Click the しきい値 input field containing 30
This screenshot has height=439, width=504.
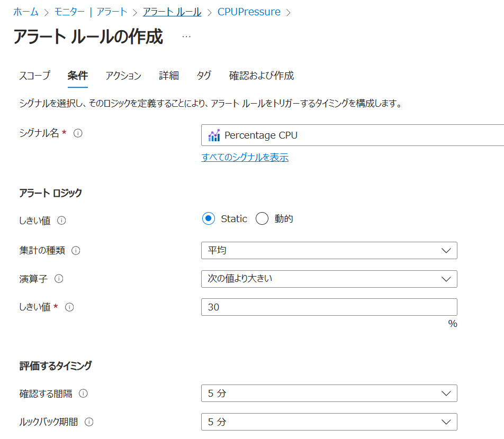[329, 307]
